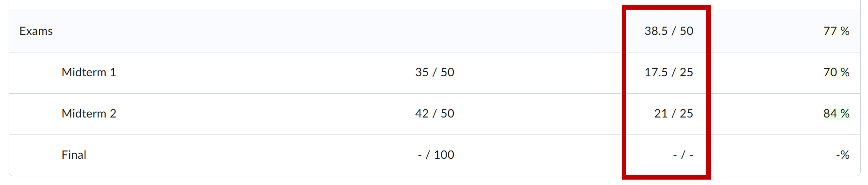The height and width of the screenshot is (185, 868).
Task: Click Midterm 2 points 42 / 50
Action: (434, 114)
